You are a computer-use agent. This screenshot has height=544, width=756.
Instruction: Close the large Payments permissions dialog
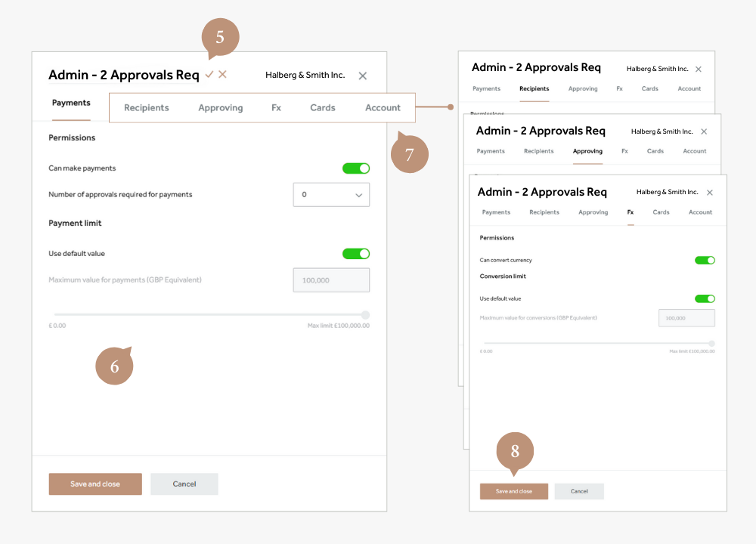(363, 76)
